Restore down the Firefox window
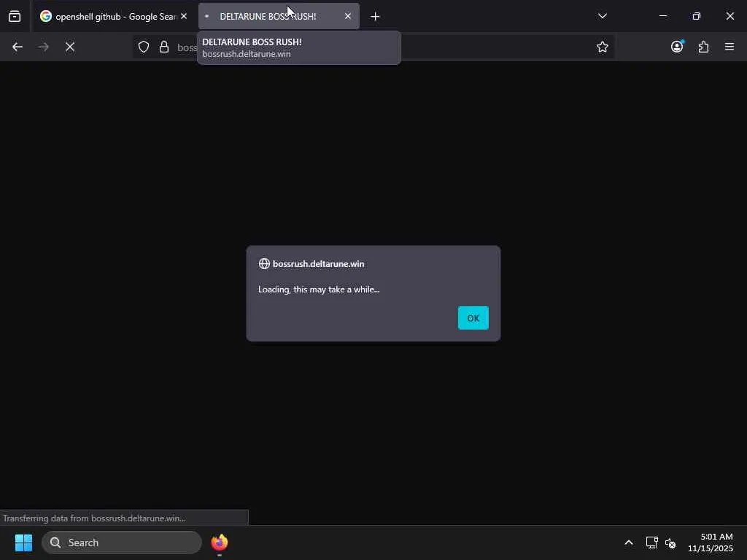The width and height of the screenshot is (747, 560). tap(697, 16)
